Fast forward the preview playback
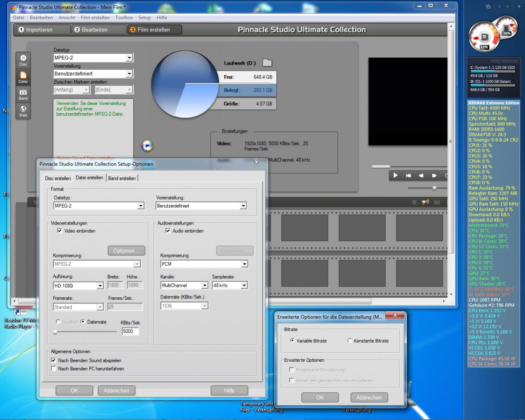The width and height of the screenshot is (525, 420). tap(434, 175)
